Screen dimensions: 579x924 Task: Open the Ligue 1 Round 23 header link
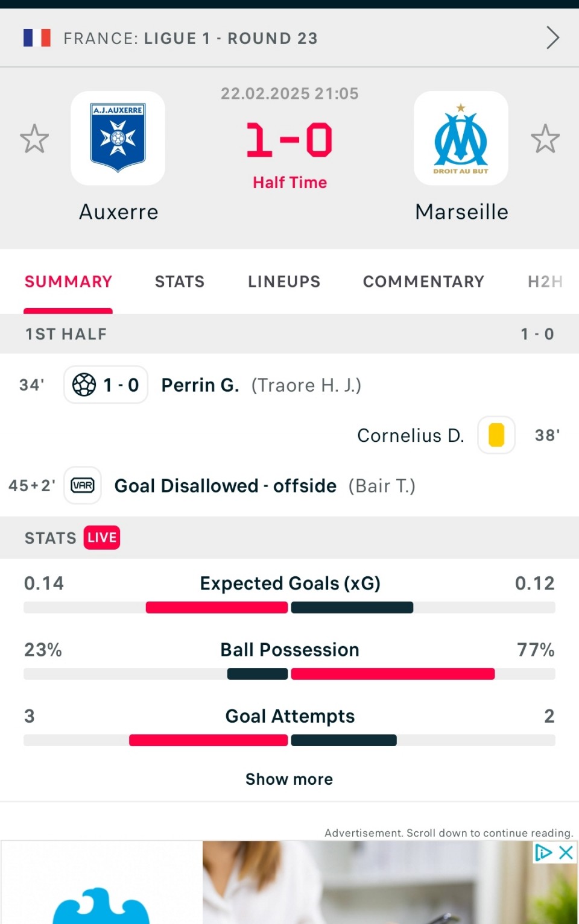point(191,39)
